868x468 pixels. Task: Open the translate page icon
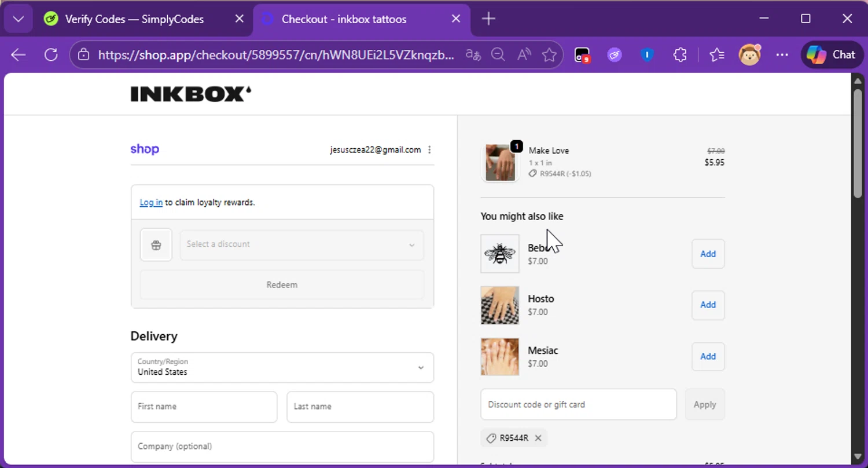point(473,55)
